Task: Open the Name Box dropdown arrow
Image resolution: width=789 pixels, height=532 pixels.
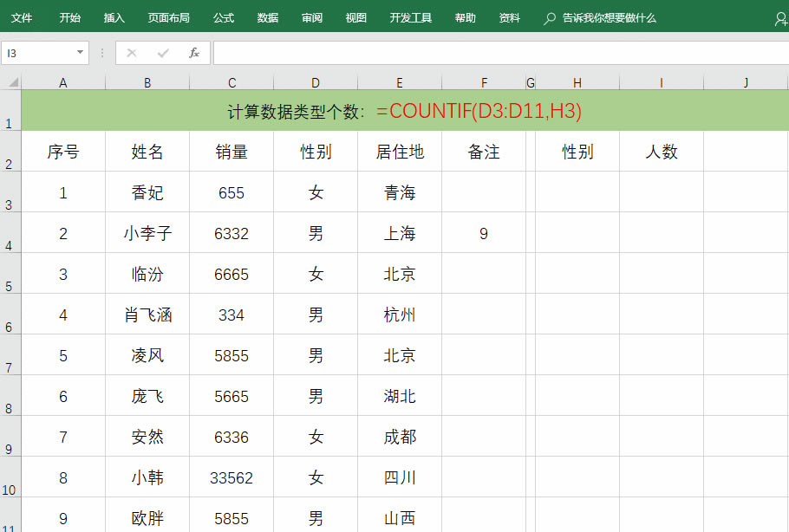Action: (81, 53)
